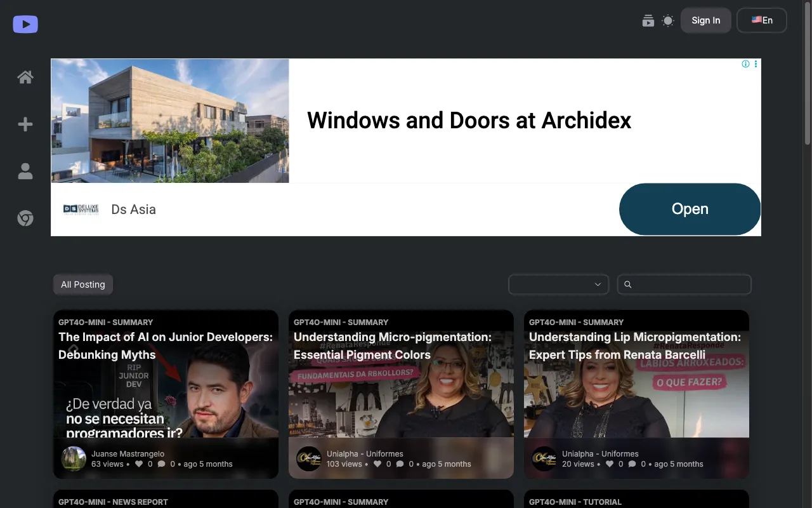812x508 pixels.
Task: Open the ad options three-dot menu
Action: (x=756, y=64)
